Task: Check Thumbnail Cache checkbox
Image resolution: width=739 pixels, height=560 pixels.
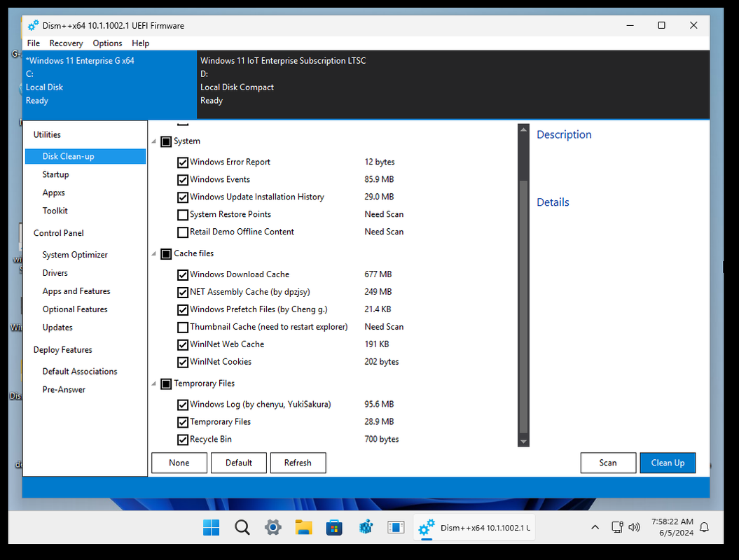Action: coord(183,328)
